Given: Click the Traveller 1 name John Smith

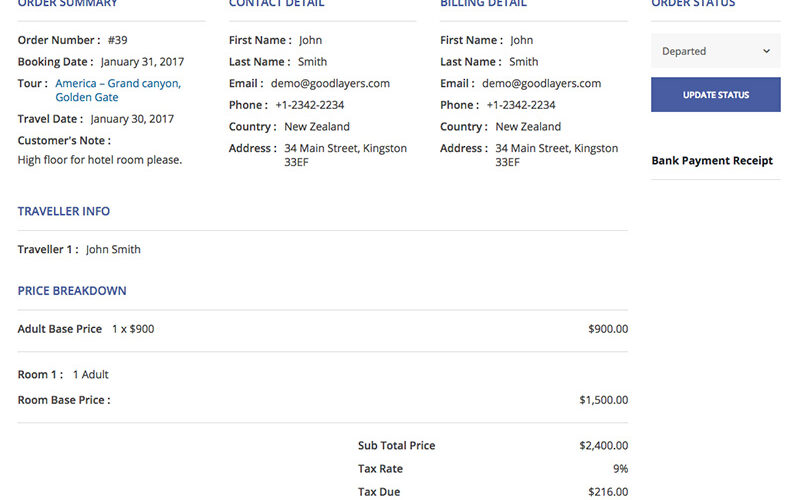Looking at the screenshot, I should [113, 250].
